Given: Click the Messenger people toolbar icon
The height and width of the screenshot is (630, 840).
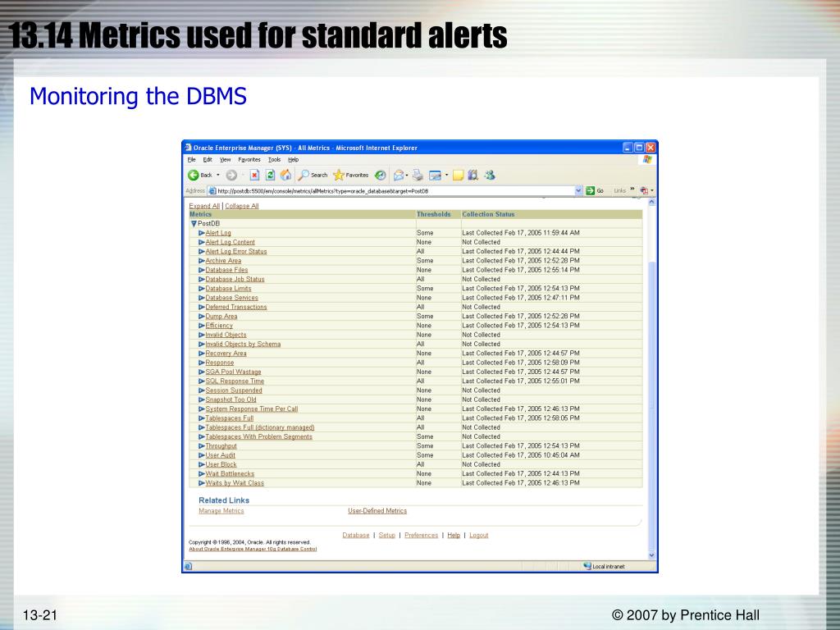Looking at the screenshot, I should click(x=489, y=176).
